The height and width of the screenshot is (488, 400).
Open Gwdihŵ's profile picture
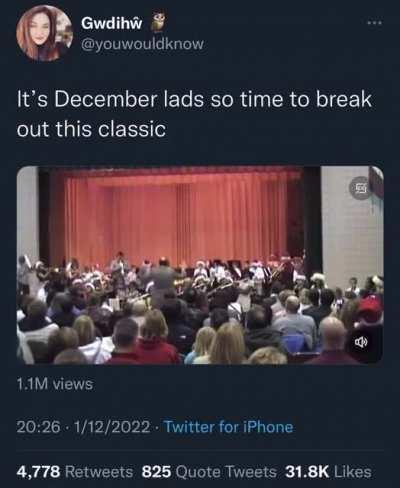[45, 33]
